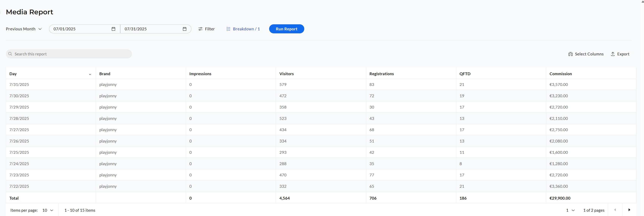
Task: Click visitors value 523
Action: (283, 118)
